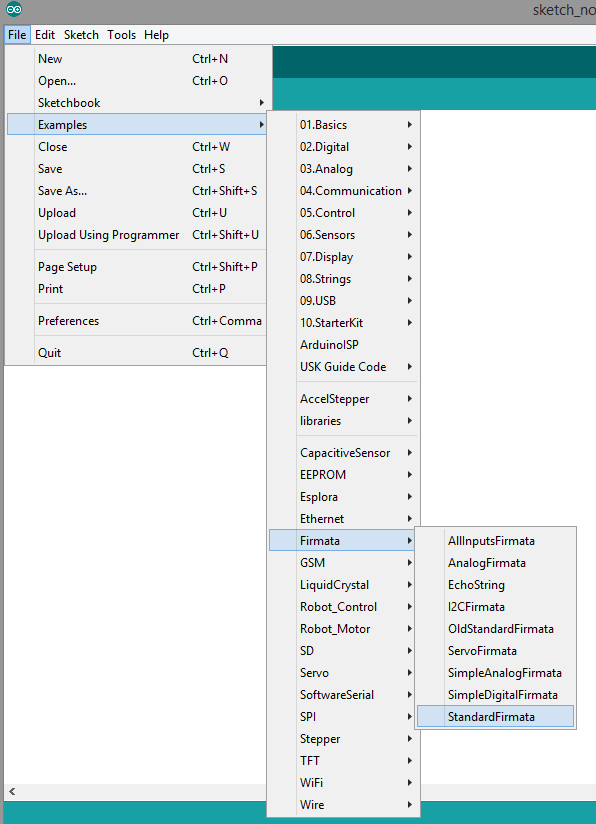This screenshot has height=824, width=596.
Task: Expand the 03.Analog examples
Action: tap(344, 169)
